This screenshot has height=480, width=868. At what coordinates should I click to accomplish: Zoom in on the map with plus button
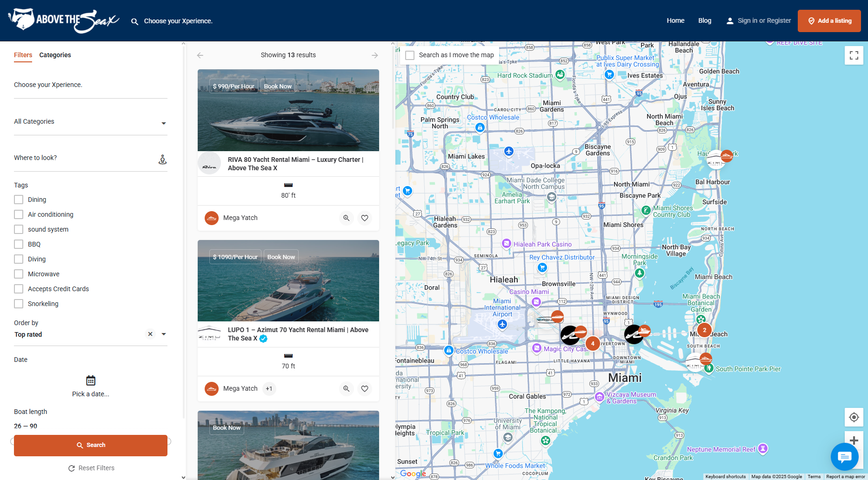click(x=854, y=440)
